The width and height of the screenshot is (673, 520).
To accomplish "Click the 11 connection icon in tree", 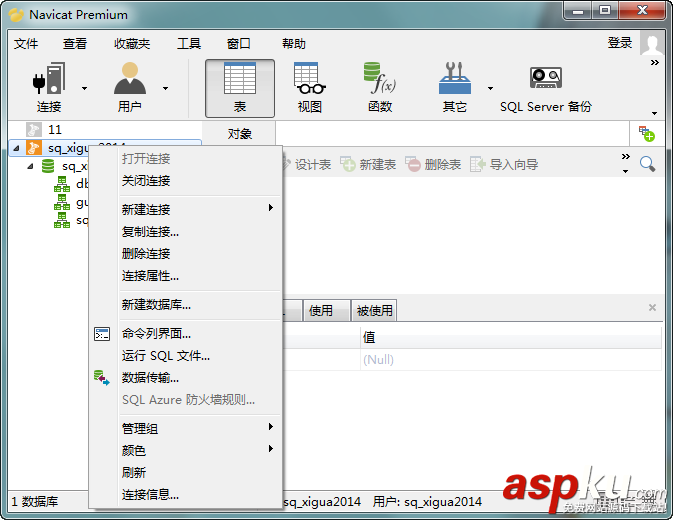I will coord(33,130).
